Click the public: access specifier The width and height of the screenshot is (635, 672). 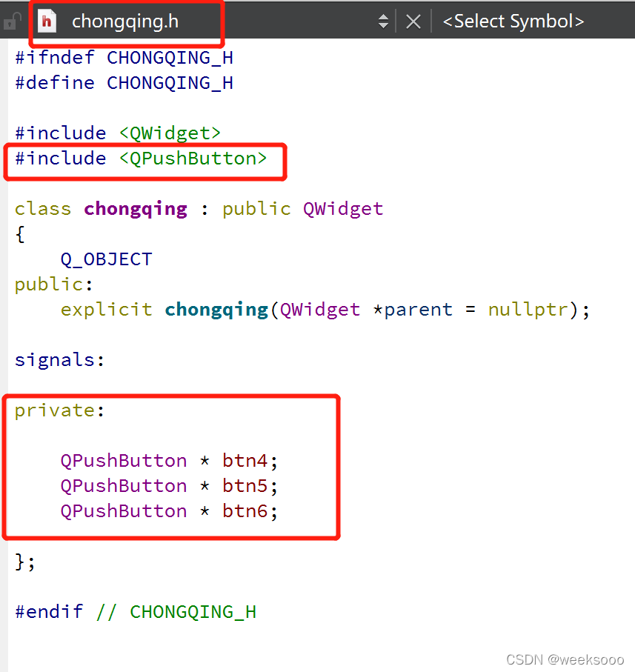click(53, 285)
